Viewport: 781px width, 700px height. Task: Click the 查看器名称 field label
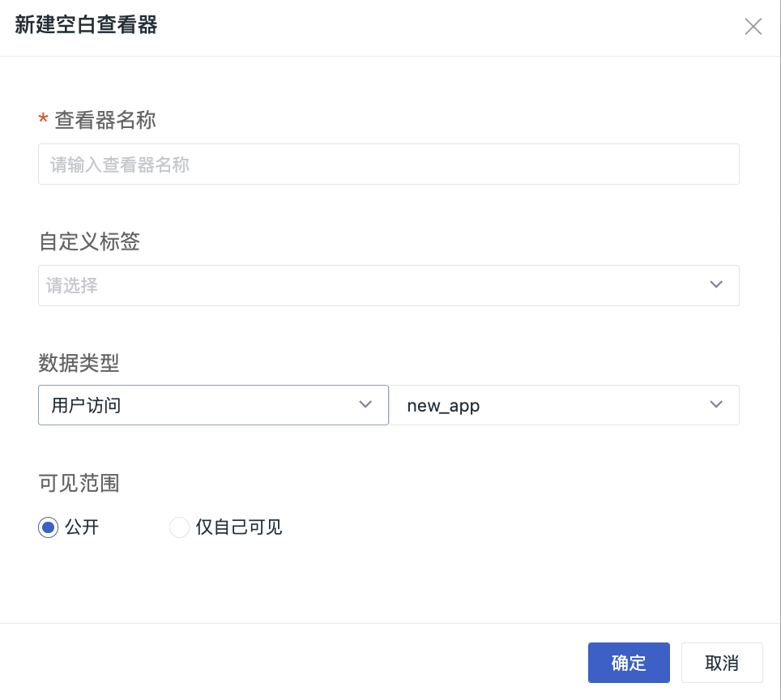pyautogui.click(x=105, y=120)
